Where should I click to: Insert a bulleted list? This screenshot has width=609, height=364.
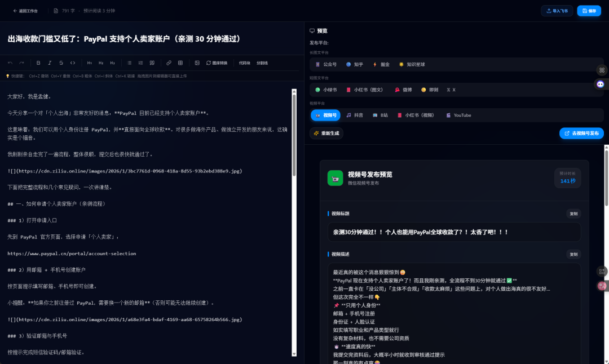(129, 63)
